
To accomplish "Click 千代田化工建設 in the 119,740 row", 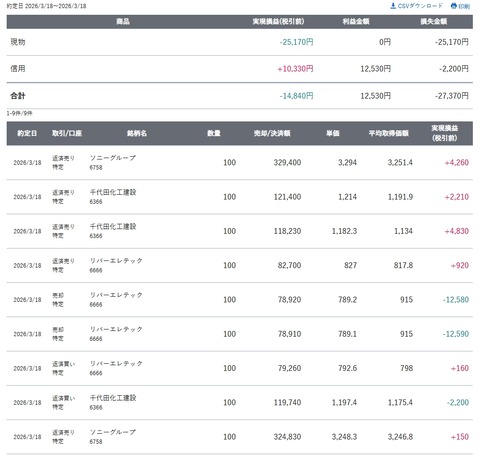I will (113, 398).
